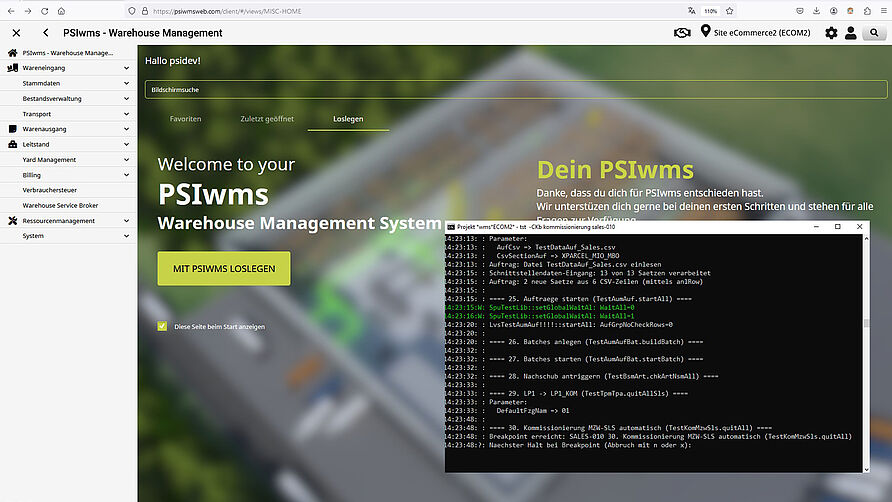This screenshot has height=502, width=892.
Task: Expand the System menu chevron
Action: point(126,236)
